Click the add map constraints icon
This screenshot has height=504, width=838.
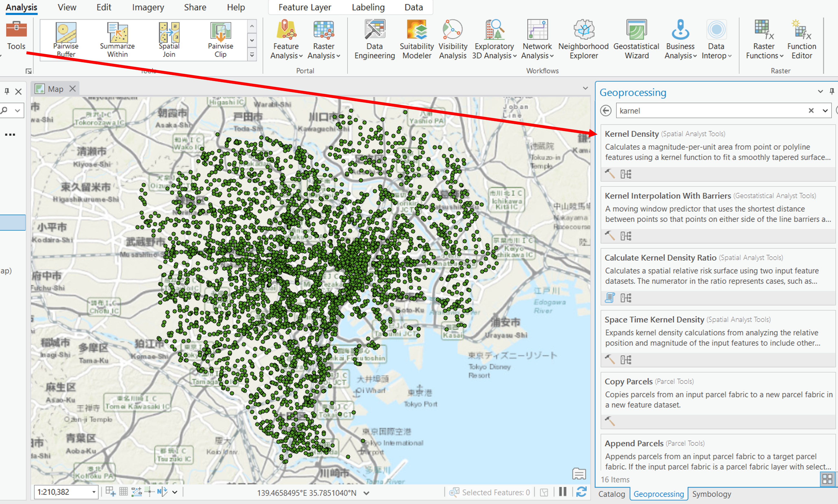110,491
